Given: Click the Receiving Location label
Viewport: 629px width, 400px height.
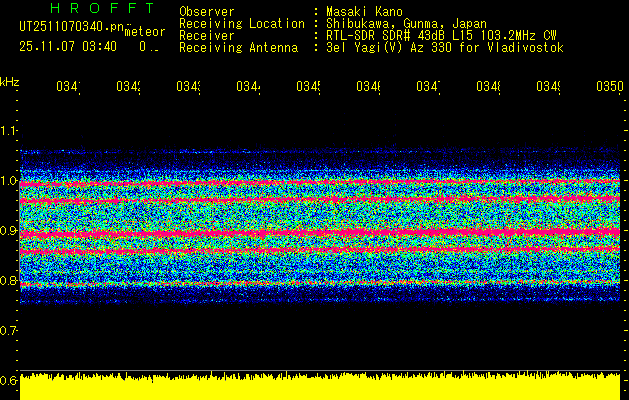Looking at the screenshot, I should tap(242, 24).
